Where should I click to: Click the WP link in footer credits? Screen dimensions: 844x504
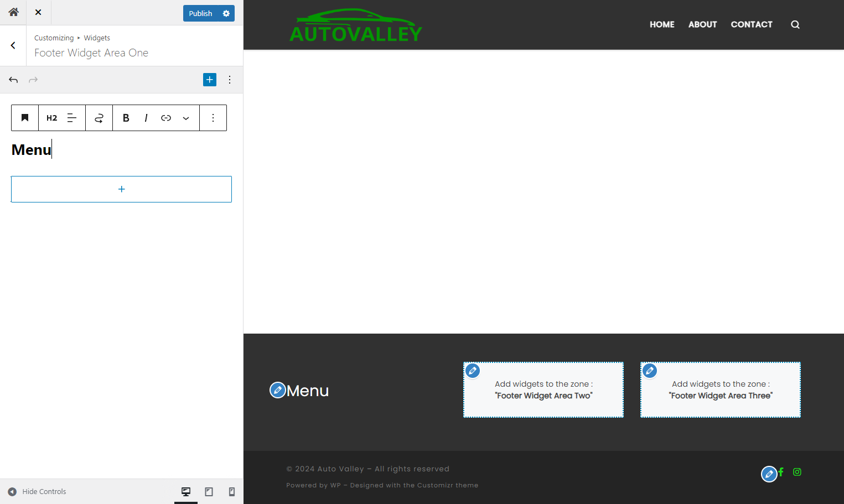pyautogui.click(x=335, y=485)
